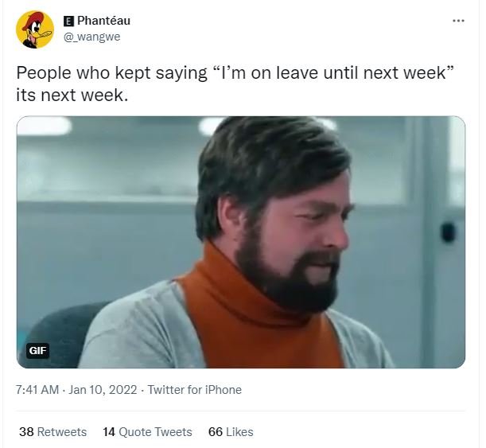
Task: Play the GIF of the bearded man
Action: [241, 242]
